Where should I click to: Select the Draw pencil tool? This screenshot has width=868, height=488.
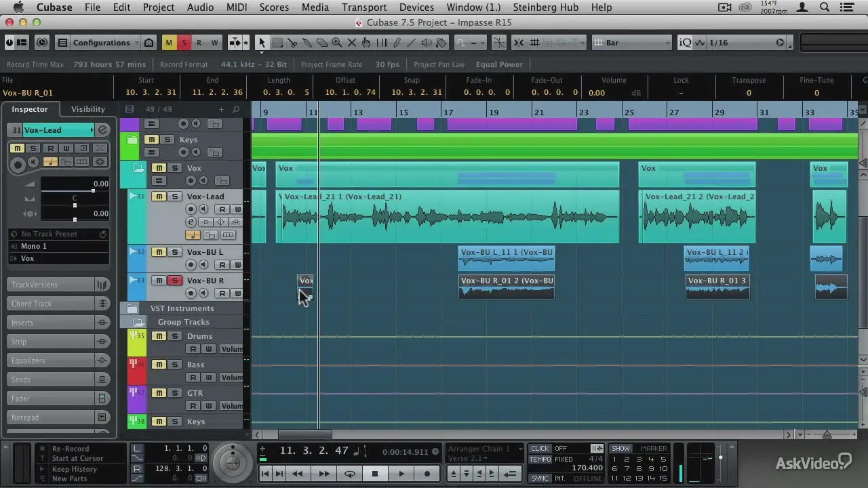397,43
